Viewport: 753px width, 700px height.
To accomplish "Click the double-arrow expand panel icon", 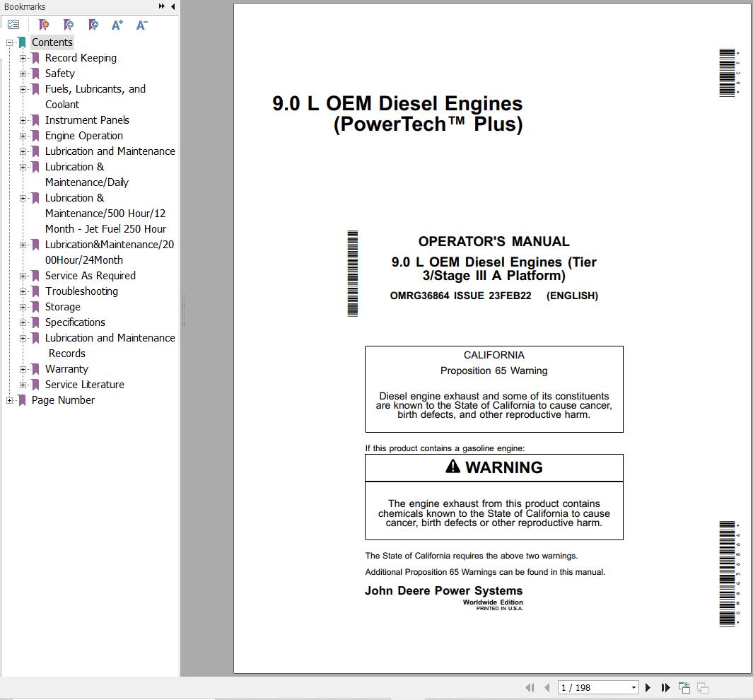I will pyautogui.click(x=162, y=6).
